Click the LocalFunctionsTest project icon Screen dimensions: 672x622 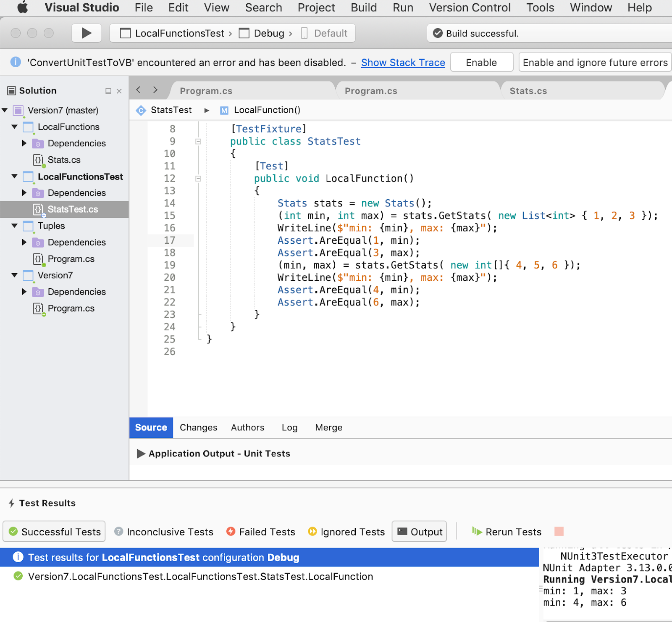coord(28,177)
